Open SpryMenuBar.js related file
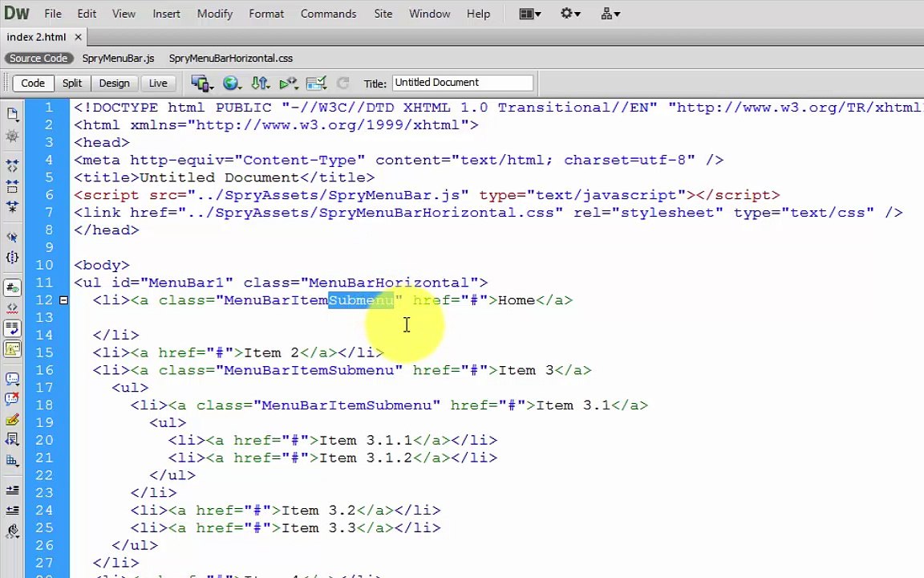Viewport: 924px width, 578px height. 118,59
